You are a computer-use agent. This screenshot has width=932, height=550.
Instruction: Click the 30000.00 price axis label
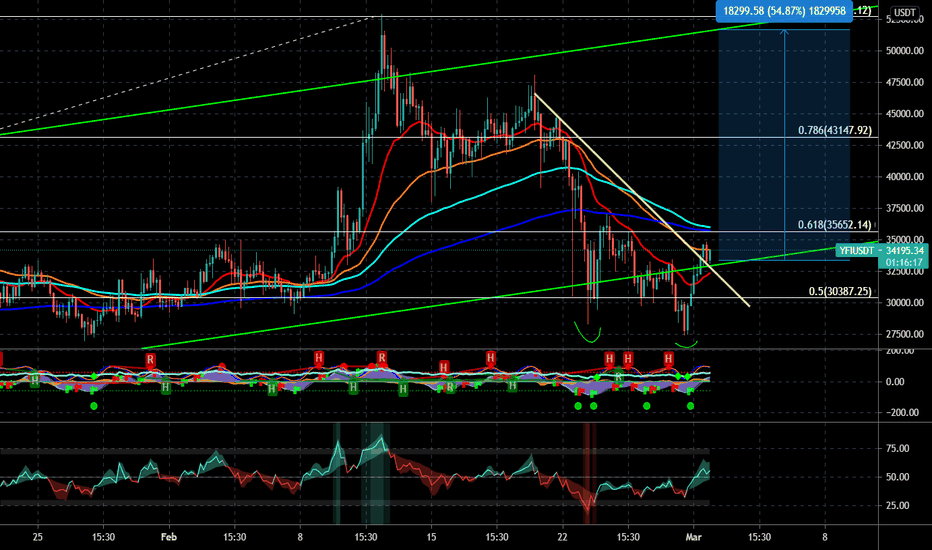[905, 303]
